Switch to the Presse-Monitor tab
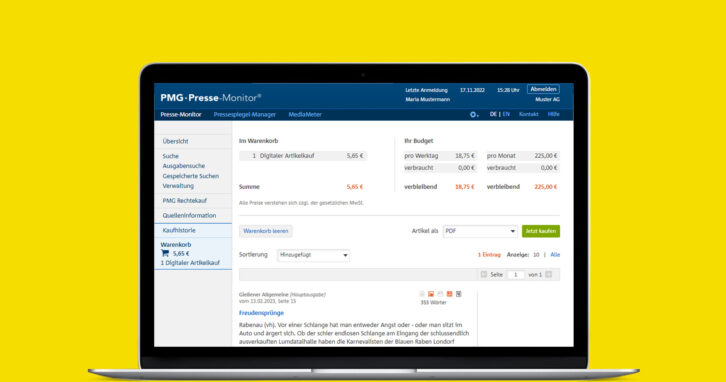 (x=181, y=114)
